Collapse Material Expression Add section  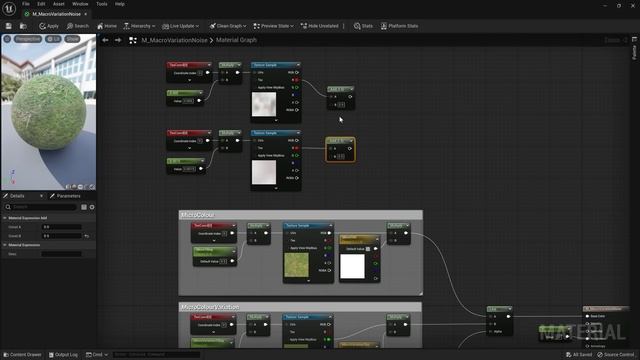[5, 218]
